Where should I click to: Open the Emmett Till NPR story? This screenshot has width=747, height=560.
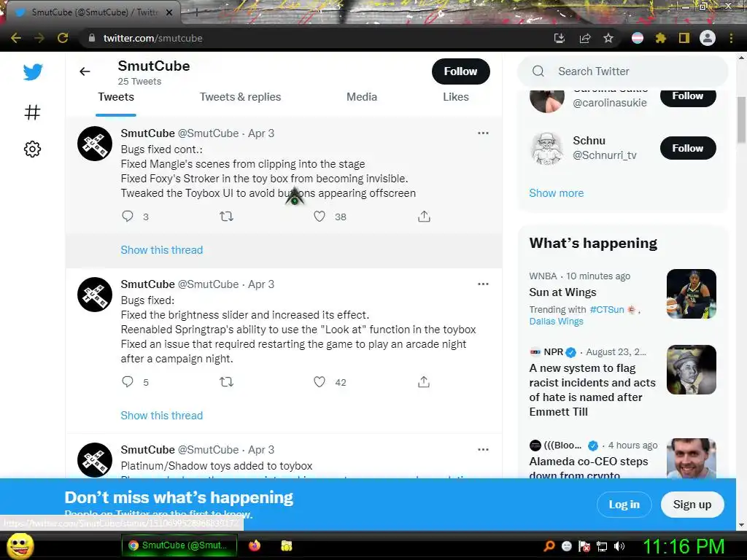592,390
